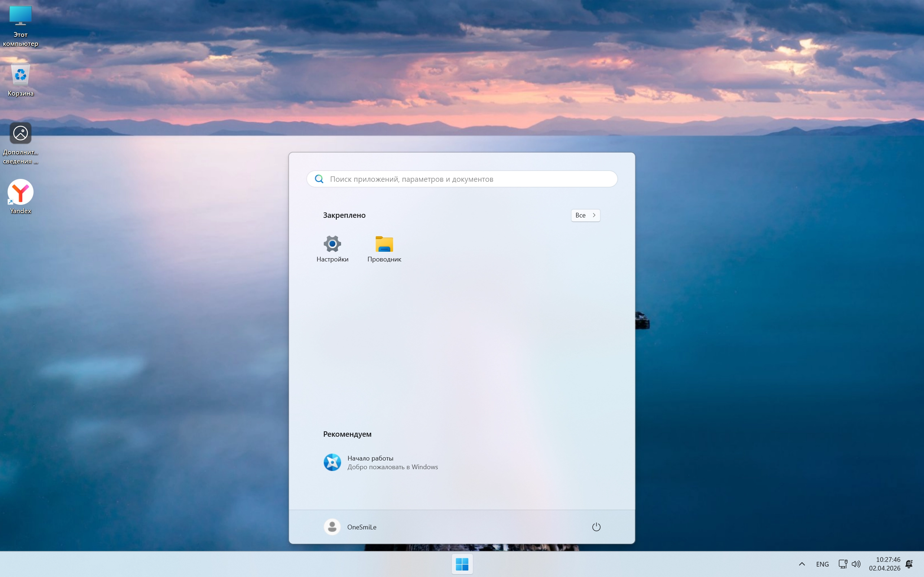The image size is (924, 577).
Task: Click the Start menu search field
Action: tap(462, 179)
